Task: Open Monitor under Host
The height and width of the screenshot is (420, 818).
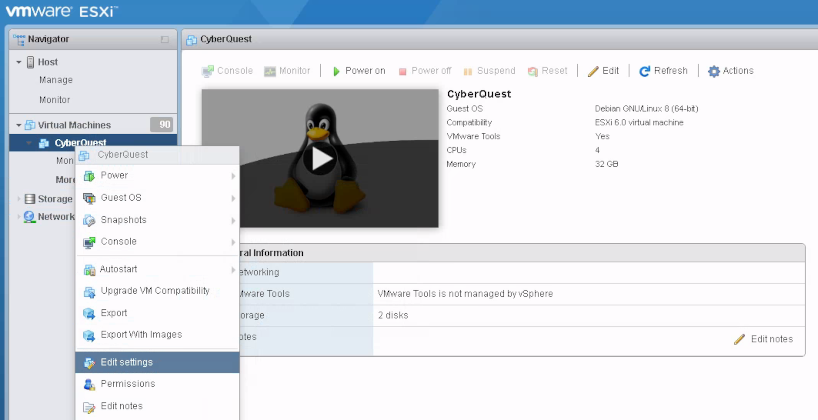Action: pos(54,100)
